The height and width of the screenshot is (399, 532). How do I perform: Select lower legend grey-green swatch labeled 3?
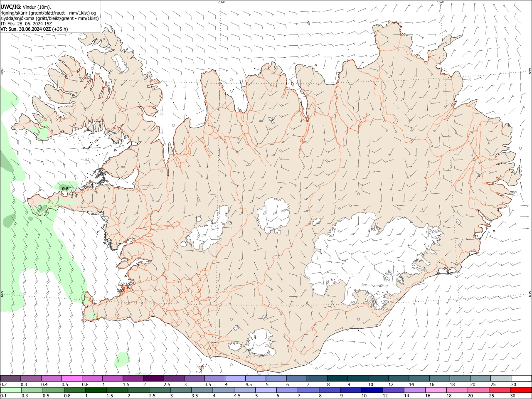180,390
